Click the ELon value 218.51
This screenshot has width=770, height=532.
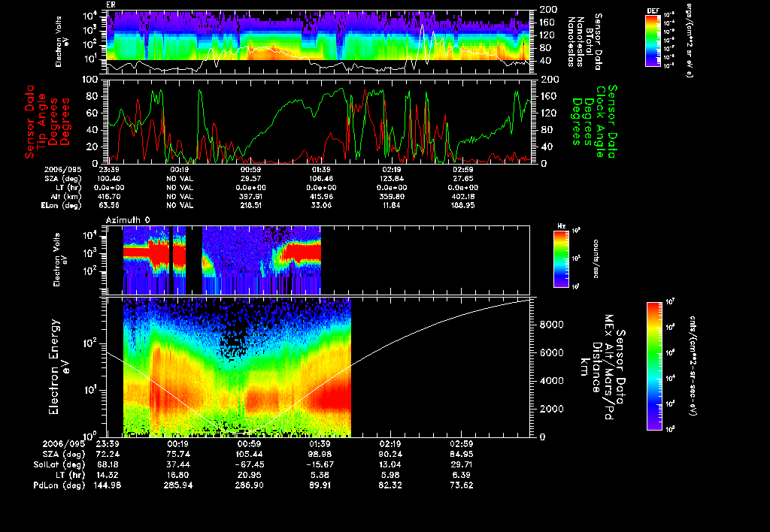click(250, 206)
